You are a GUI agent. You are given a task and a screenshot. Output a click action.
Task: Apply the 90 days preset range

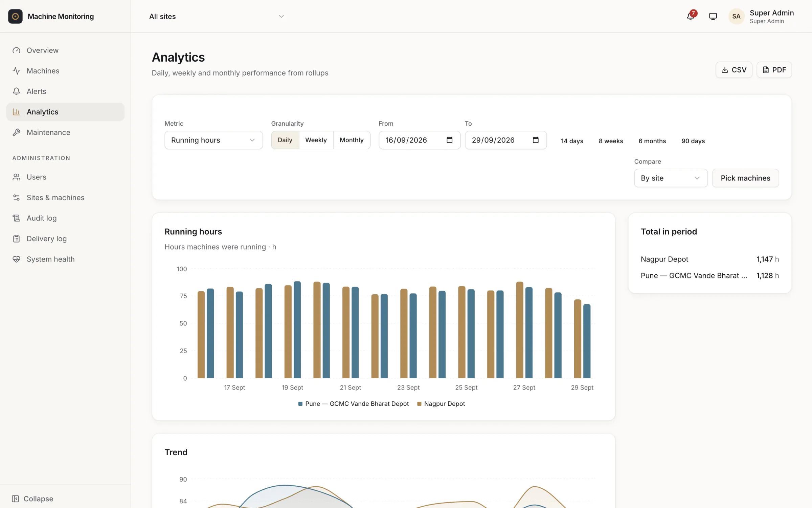(693, 141)
